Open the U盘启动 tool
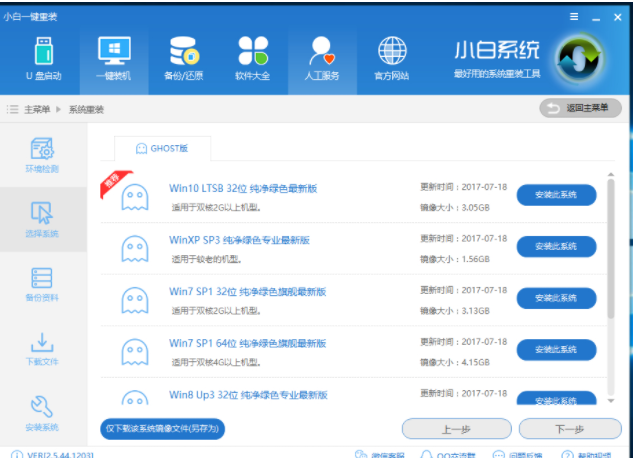The width and height of the screenshot is (633, 458). coord(44,59)
